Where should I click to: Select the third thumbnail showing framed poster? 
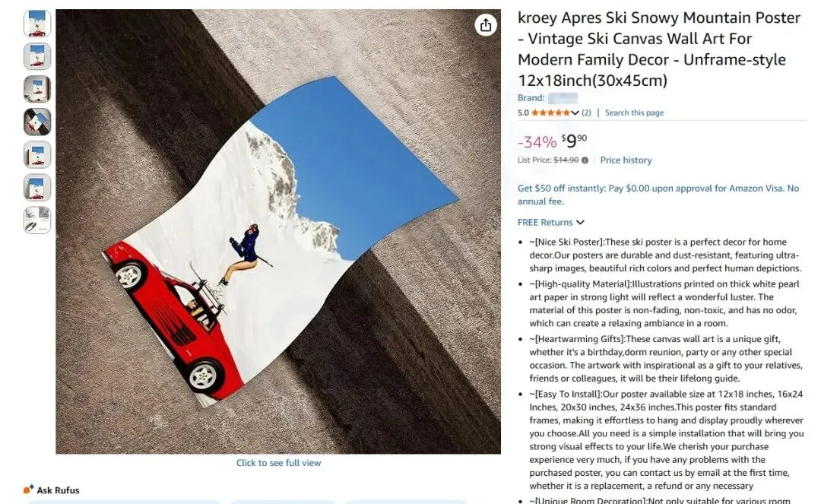tap(37, 89)
